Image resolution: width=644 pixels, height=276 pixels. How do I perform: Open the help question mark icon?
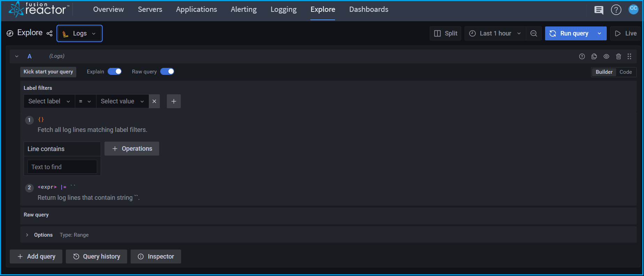pos(616,10)
